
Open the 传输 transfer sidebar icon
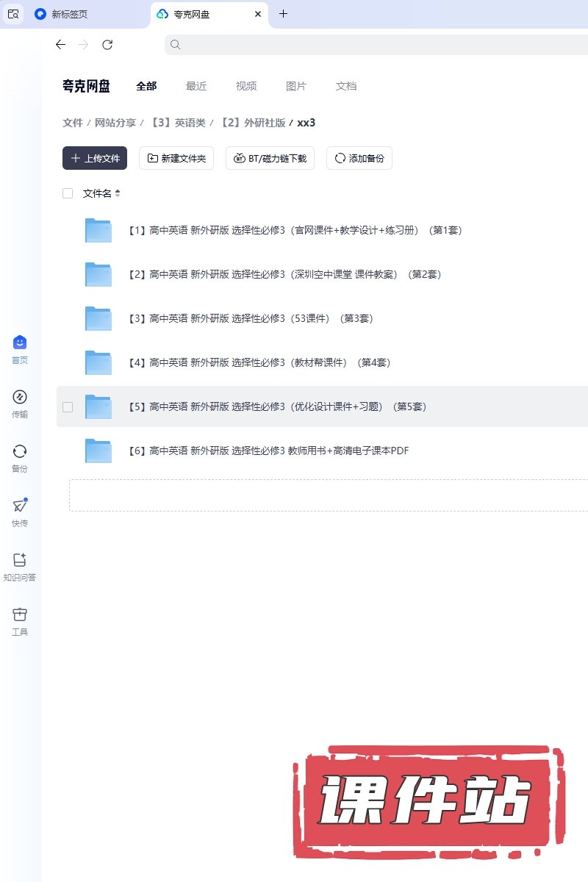pos(20,398)
